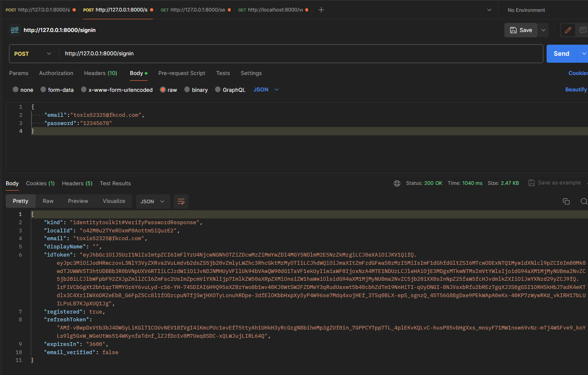Select x-www-form-urlencoded radio option

coord(84,90)
